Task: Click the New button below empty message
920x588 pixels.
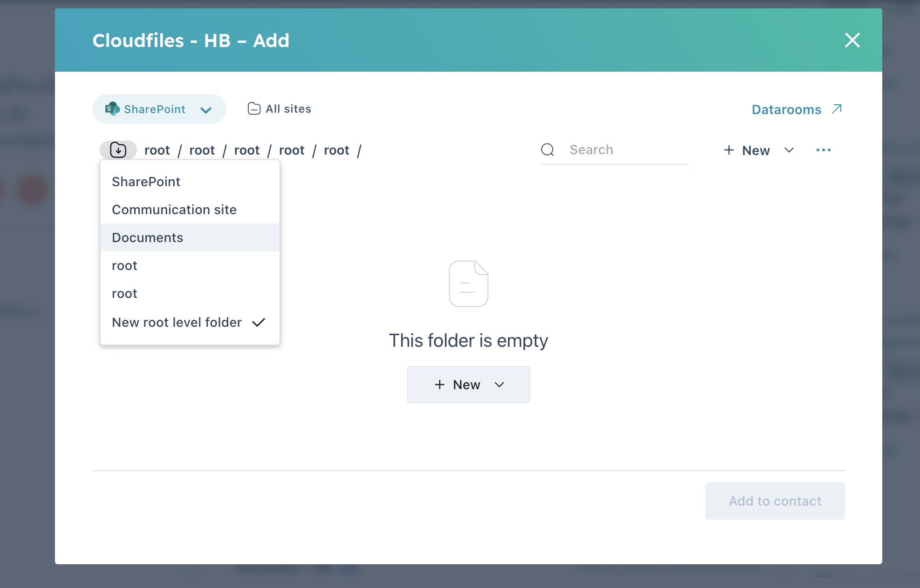Action: (x=468, y=385)
